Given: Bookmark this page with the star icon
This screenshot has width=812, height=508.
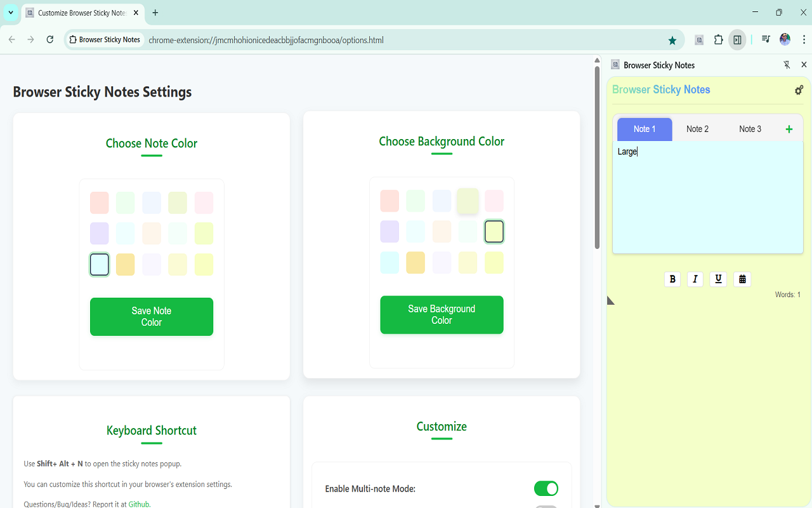Looking at the screenshot, I should (672, 40).
